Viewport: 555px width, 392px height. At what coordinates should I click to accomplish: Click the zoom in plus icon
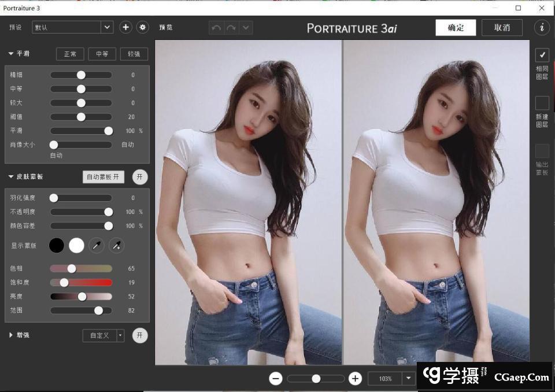(355, 379)
